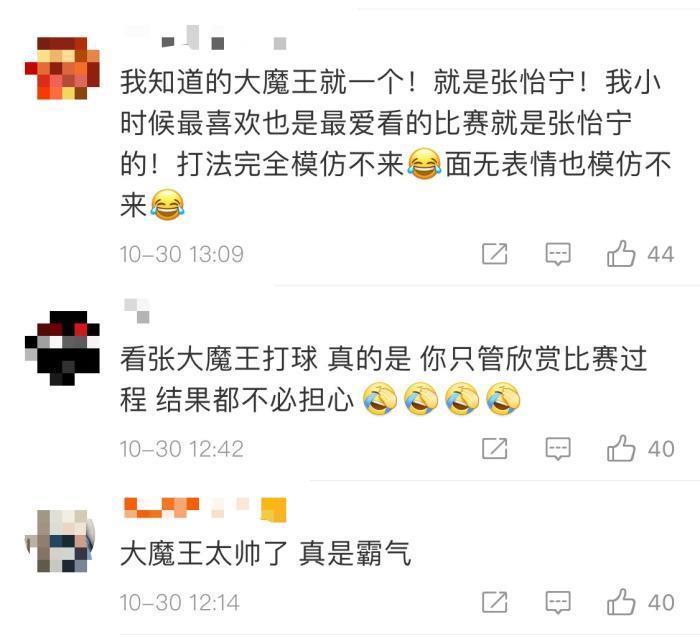Open the comment 大魔王太帅了 真是霸气
Viewport: 700px width, 637px height.
click(265, 553)
